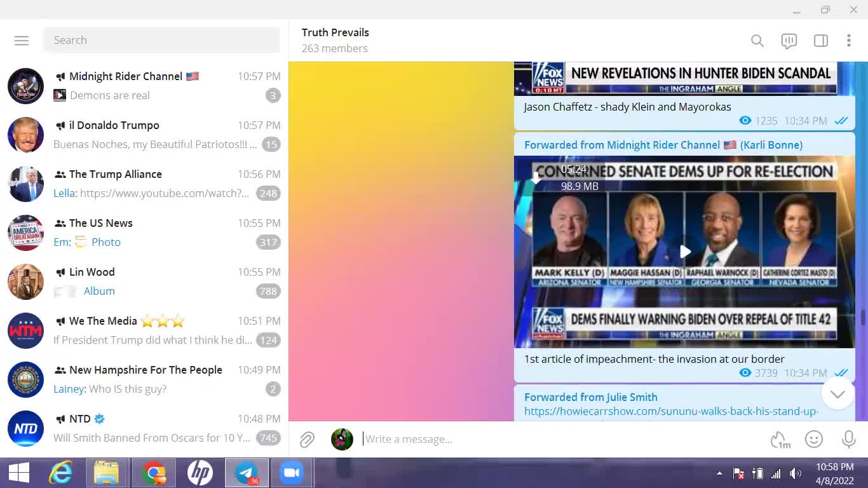Open Google Chrome from the taskbar
Screen dimensions: 868x488
pos(154,473)
